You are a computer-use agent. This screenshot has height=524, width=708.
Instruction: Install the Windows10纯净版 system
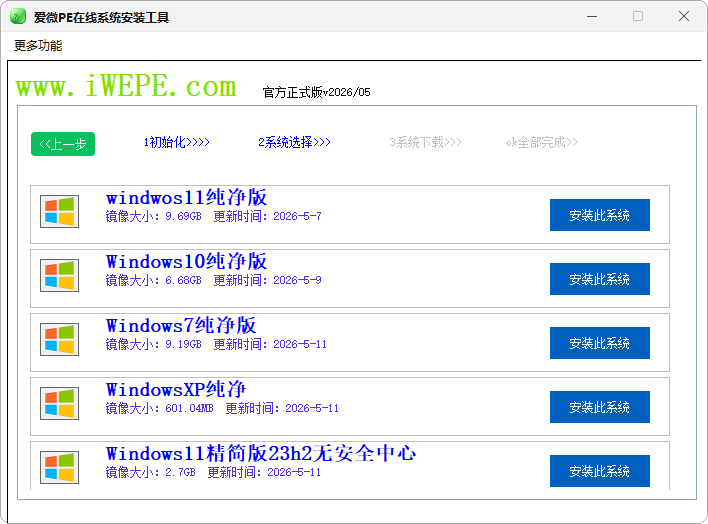click(x=600, y=279)
